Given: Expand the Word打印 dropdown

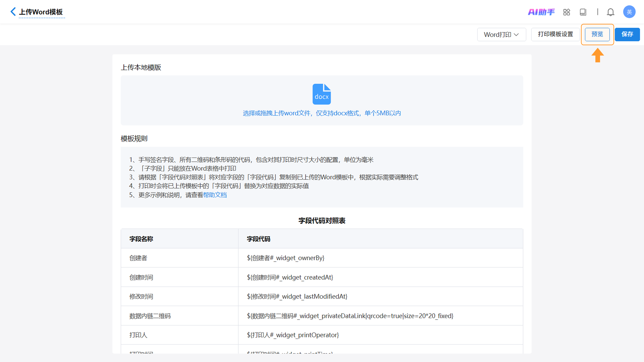Looking at the screenshot, I should 501,35.
